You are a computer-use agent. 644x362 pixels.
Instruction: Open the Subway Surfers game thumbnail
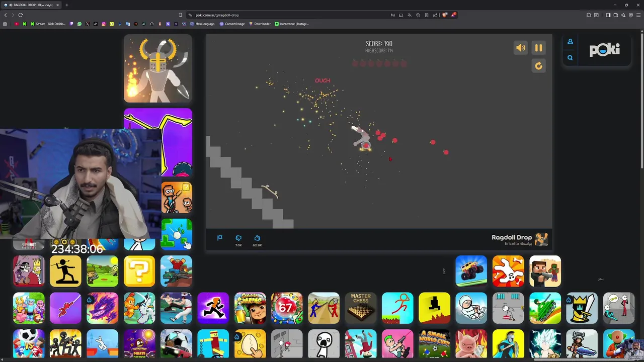pyautogui.click(x=250, y=308)
